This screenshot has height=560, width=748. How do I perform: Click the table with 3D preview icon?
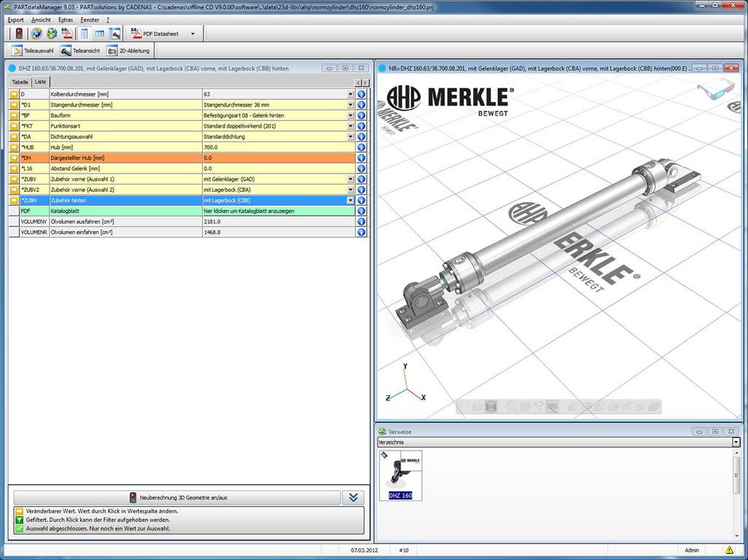114,34
